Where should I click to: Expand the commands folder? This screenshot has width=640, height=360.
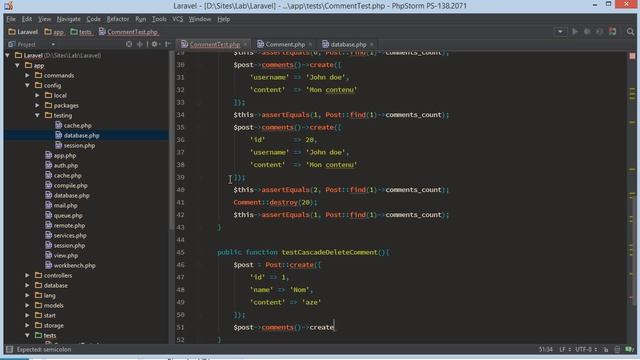(27, 76)
